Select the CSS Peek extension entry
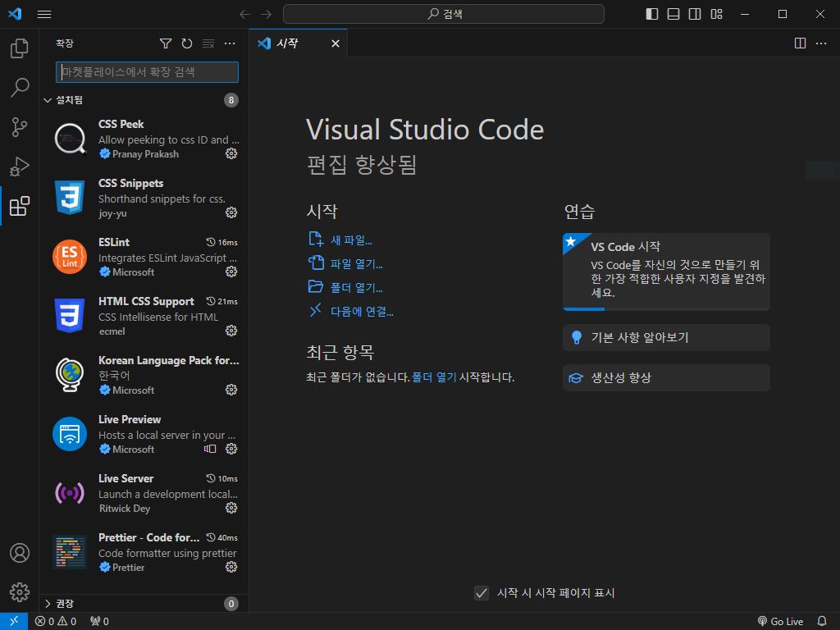Image resolution: width=840 pixels, height=630 pixels. pos(144,139)
